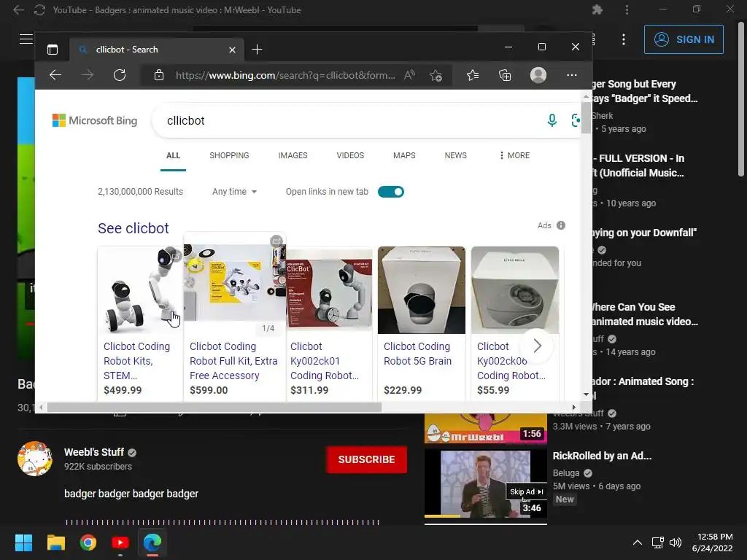Expand the MORE search categories menu
Viewport: 747px width, 560px height.
tap(514, 156)
